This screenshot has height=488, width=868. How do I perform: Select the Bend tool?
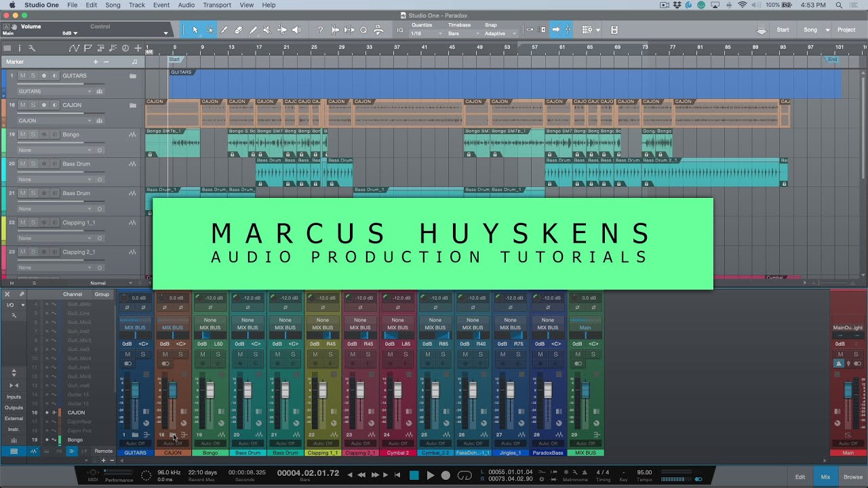click(281, 30)
